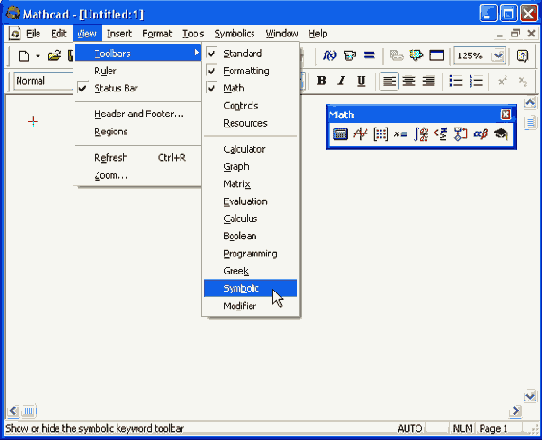
Task: Click the Component Wizard icon in the toolbar
Action: pos(417,55)
